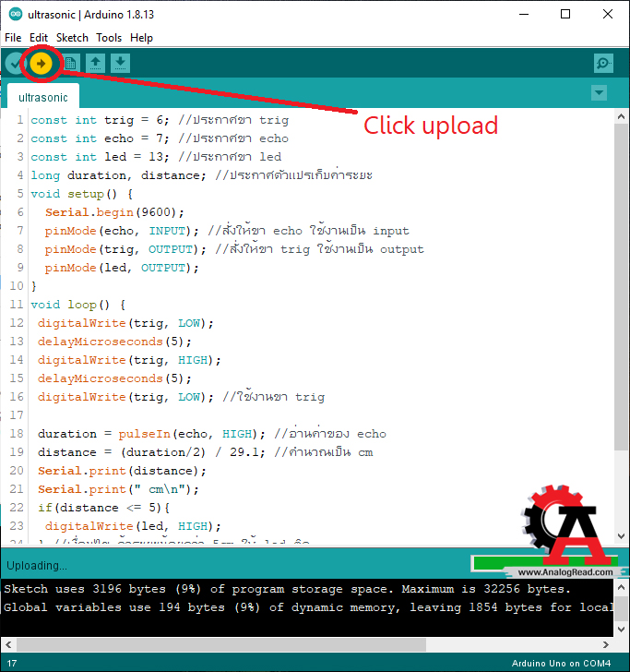Open a sketch with the Open icon
Viewport: 630px width, 672px height.
tap(96, 64)
